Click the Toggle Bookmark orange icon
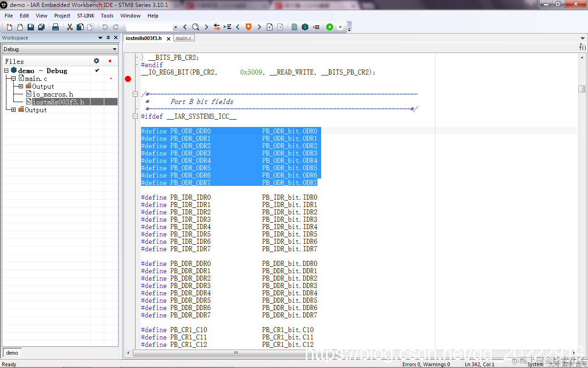The width and height of the screenshot is (588, 368). point(249,27)
